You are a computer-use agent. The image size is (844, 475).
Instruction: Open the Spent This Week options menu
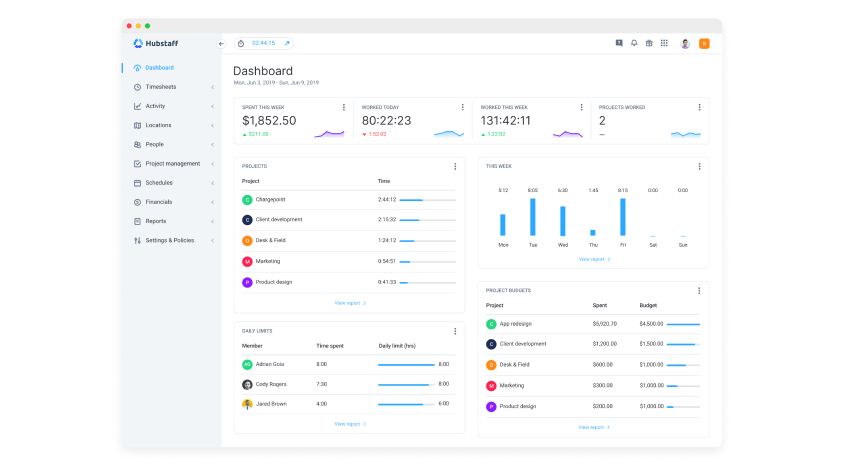[x=343, y=107]
